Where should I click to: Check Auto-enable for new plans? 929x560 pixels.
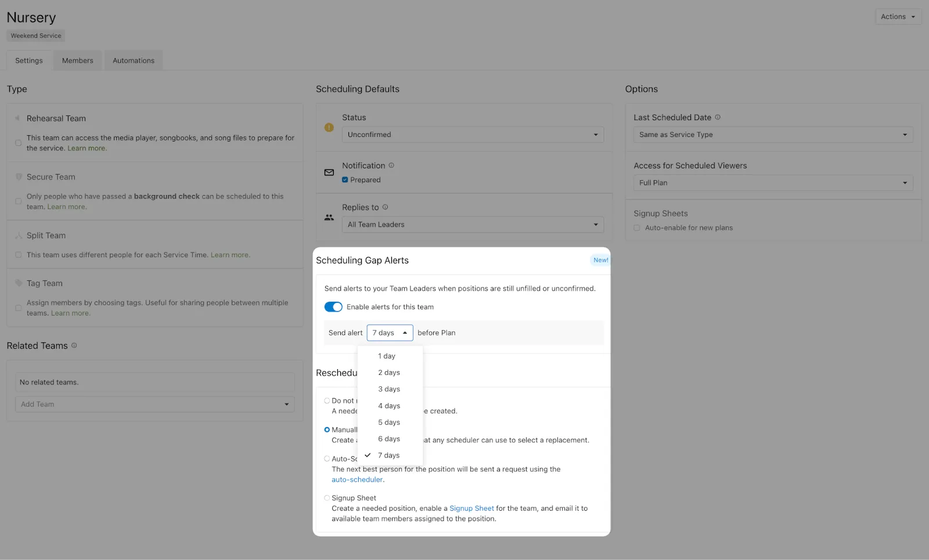(x=637, y=228)
